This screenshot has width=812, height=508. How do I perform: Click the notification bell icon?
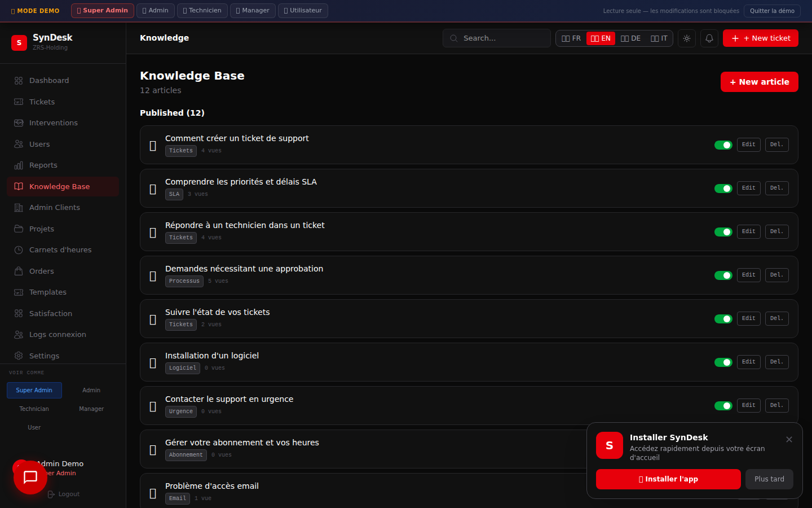[x=709, y=38]
